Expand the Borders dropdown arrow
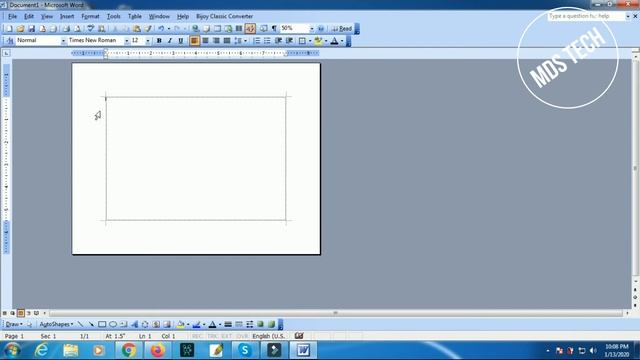Viewport: 640px width, 360px height. [x=310, y=40]
